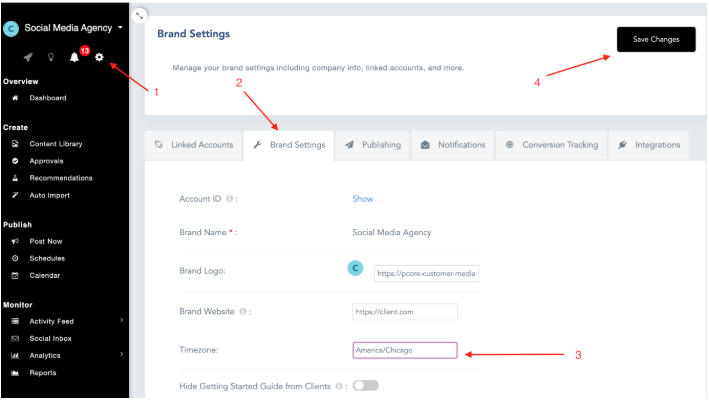Expand the Analytics submenu
The image size is (709, 408).
(121, 355)
